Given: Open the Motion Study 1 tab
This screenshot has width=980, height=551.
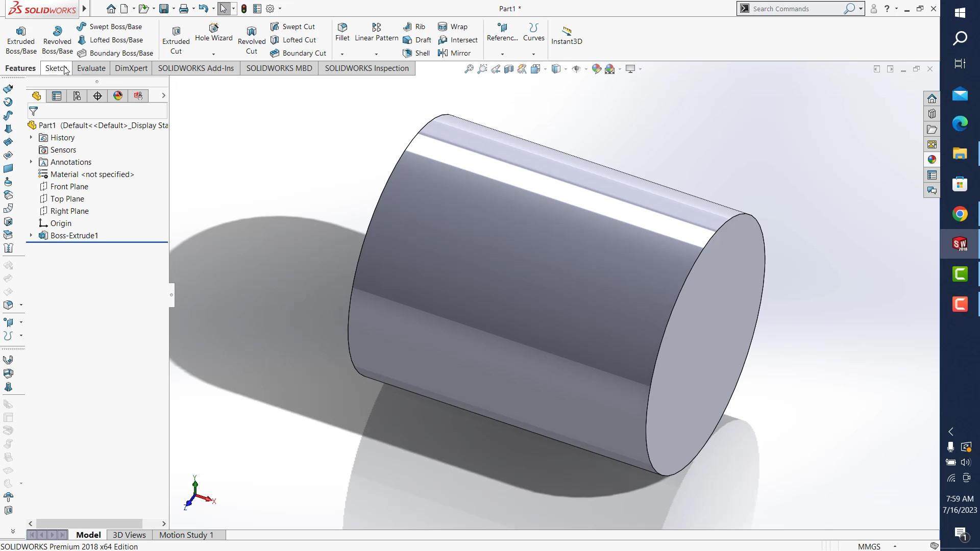Looking at the screenshot, I should tap(186, 535).
